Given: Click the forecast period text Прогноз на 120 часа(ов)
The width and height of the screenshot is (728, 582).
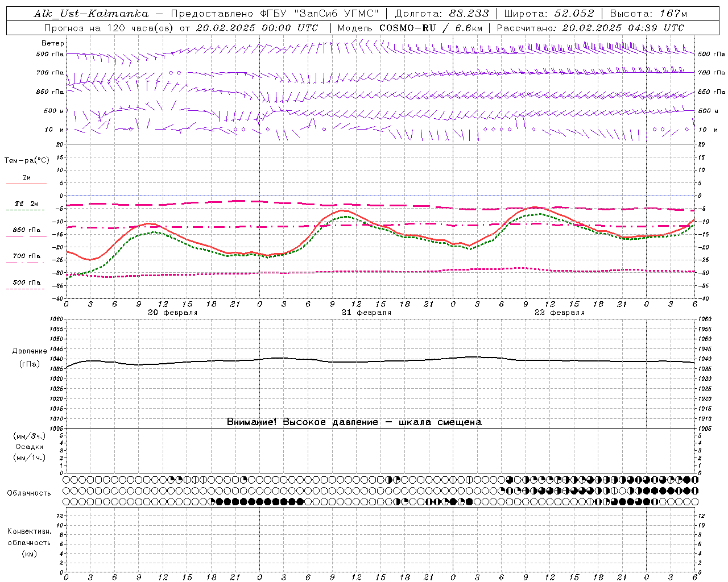Looking at the screenshot, I should click(x=110, y=28).
